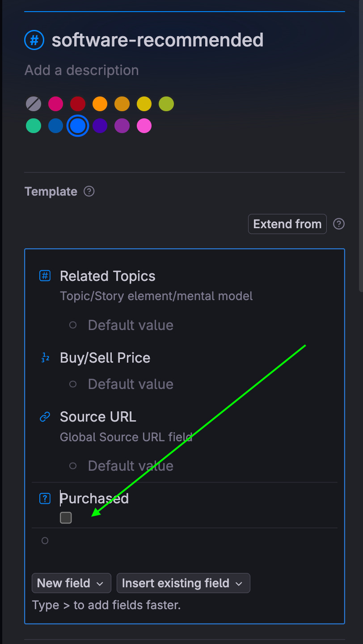The width and height of the screenshot is (363, 644).
Task: Click the empty radio circle below Purchased
Action: [x=45, y=540]
